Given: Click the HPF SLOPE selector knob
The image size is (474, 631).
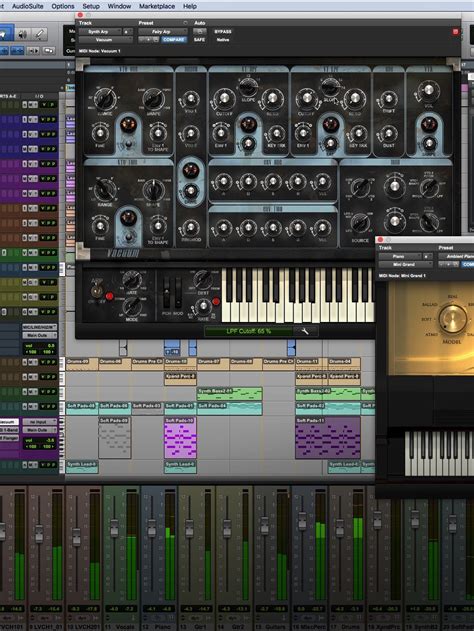Looking at the screenshot, I should 248,86.
